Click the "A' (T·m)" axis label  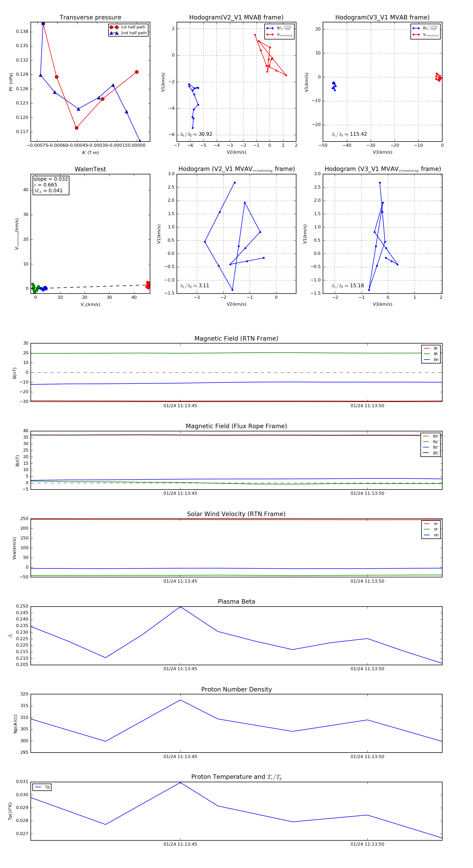coord(90,153)
